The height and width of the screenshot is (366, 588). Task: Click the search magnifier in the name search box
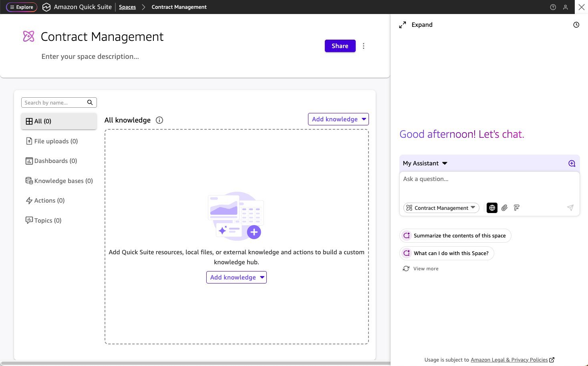tap(90, 102)
